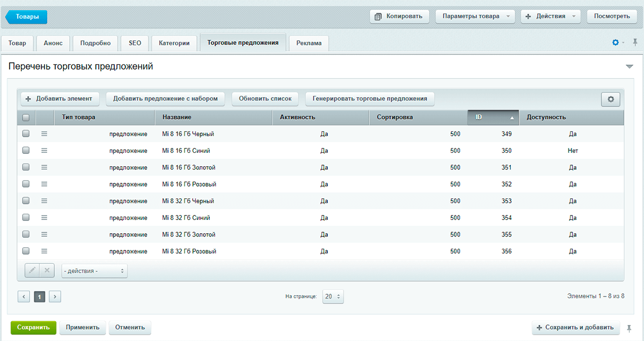Screen dimensions: 644x341
Task: Open the Реклама tab
Action: (x=309, y=43)
